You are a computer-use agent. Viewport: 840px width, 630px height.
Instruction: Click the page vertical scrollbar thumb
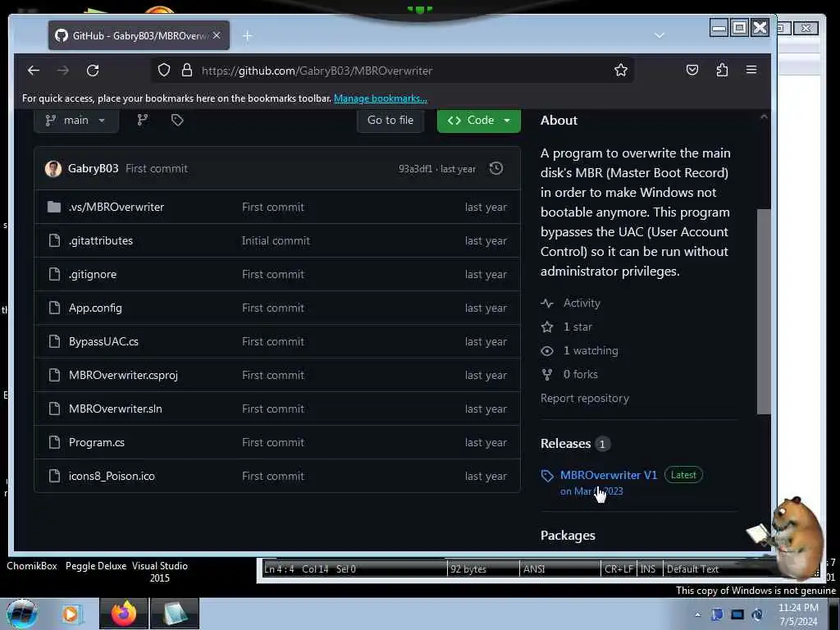pos(764,312)
